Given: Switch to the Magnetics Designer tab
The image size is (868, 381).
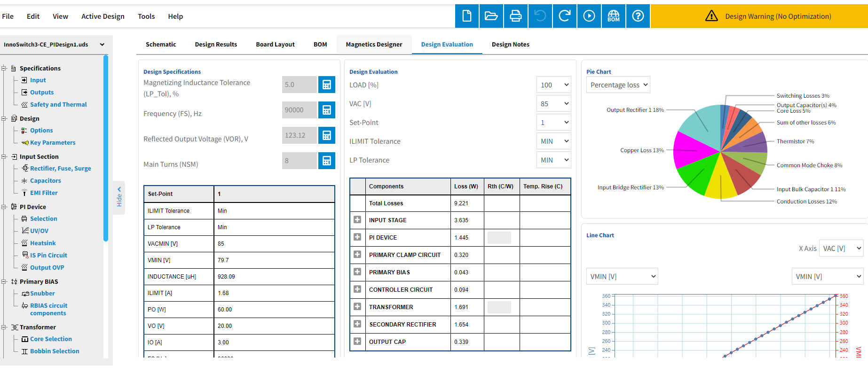Looking at the screenshot, I should coord(374,44).
